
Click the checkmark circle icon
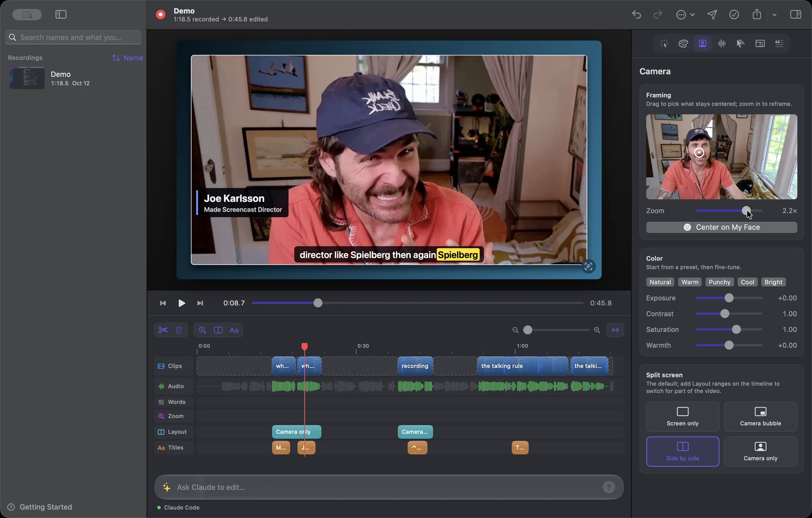(x=734, y=15)
